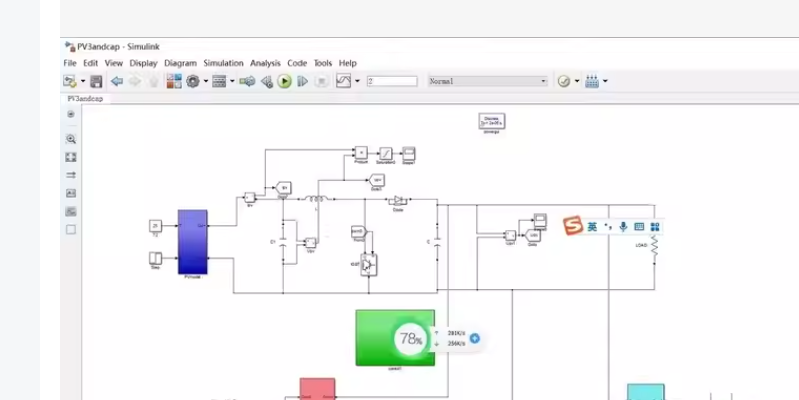Click the blue plus on speed widget

[474, 338]
